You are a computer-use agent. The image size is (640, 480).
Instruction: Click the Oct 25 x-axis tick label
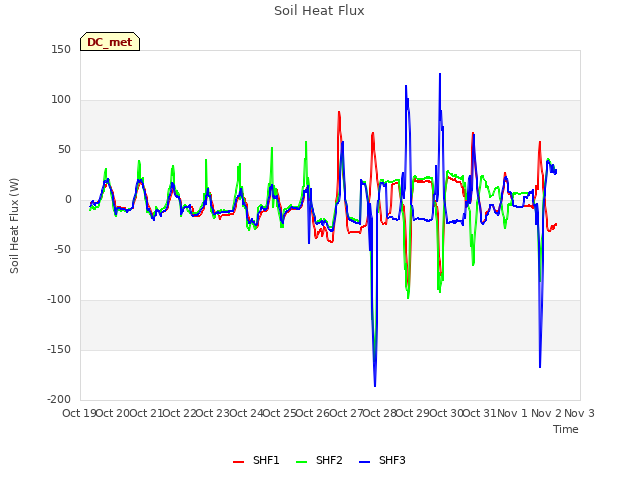(279, 413)
